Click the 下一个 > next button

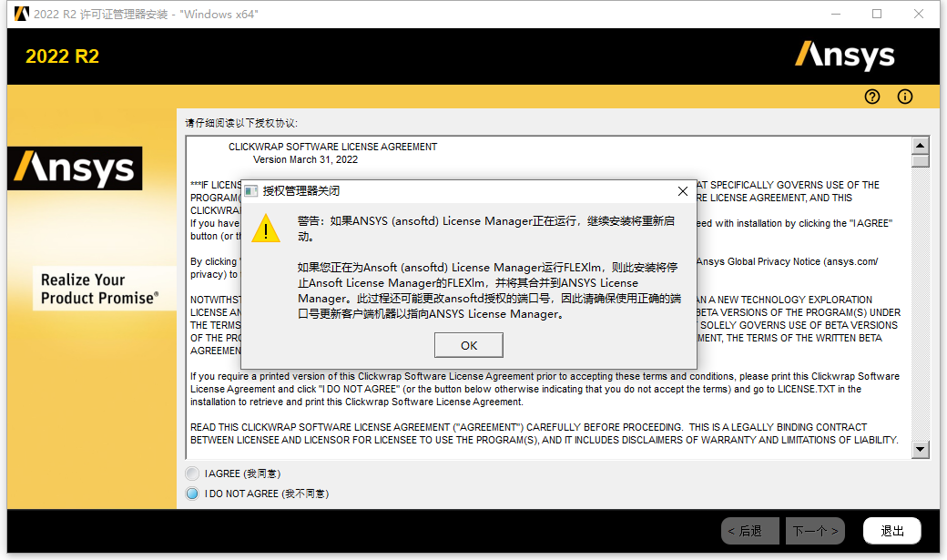click(x=815, y=531)
